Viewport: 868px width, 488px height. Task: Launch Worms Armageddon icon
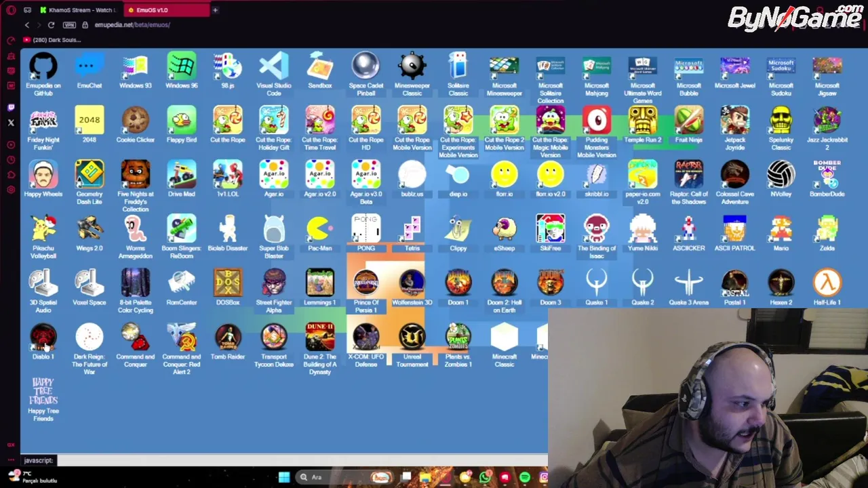coord(136,236)
